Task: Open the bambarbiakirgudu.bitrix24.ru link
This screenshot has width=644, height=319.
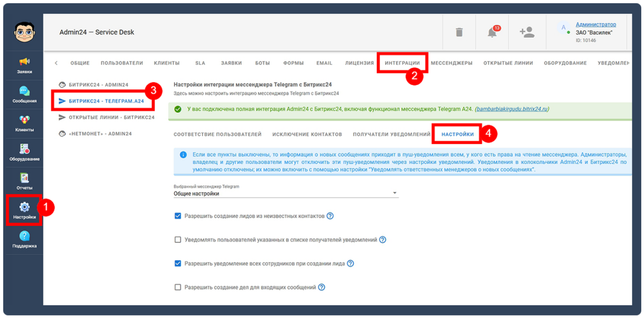Action: coord(511,110)
